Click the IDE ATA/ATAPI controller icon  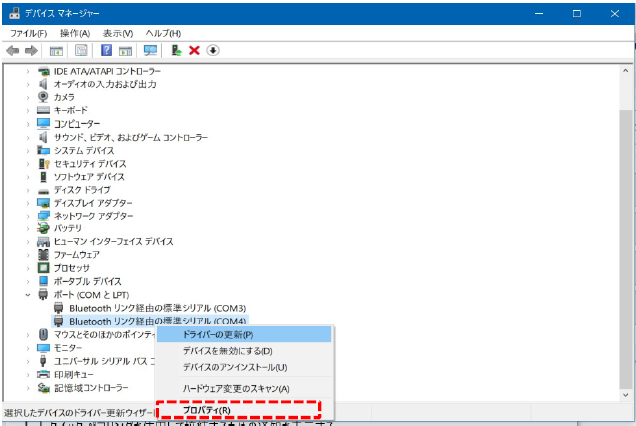[43, 71]
